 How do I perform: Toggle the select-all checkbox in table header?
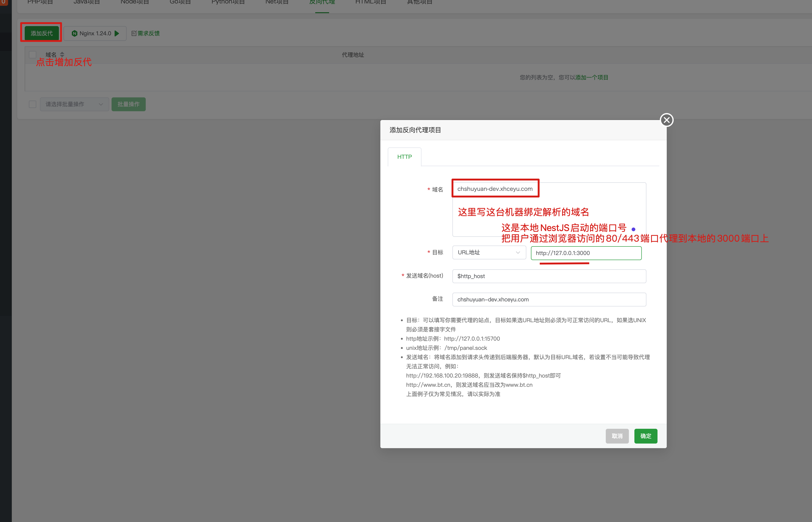(33, 54)
